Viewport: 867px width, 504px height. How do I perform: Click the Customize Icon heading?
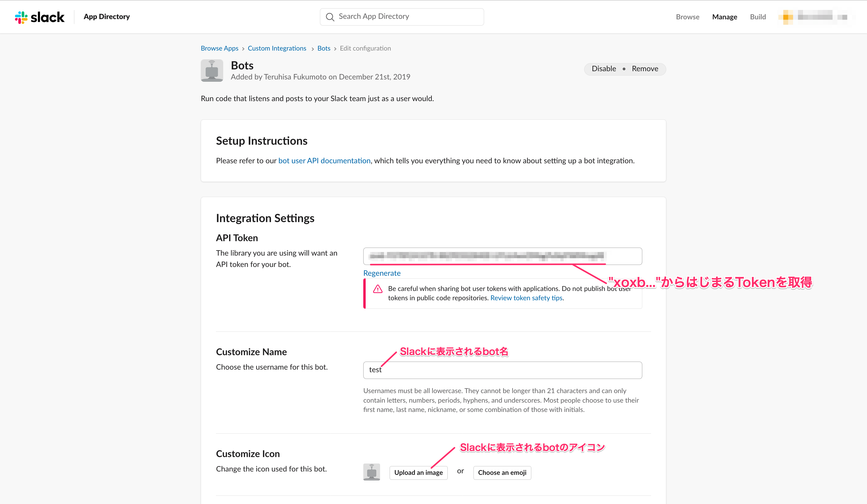[x=248, y=454]
